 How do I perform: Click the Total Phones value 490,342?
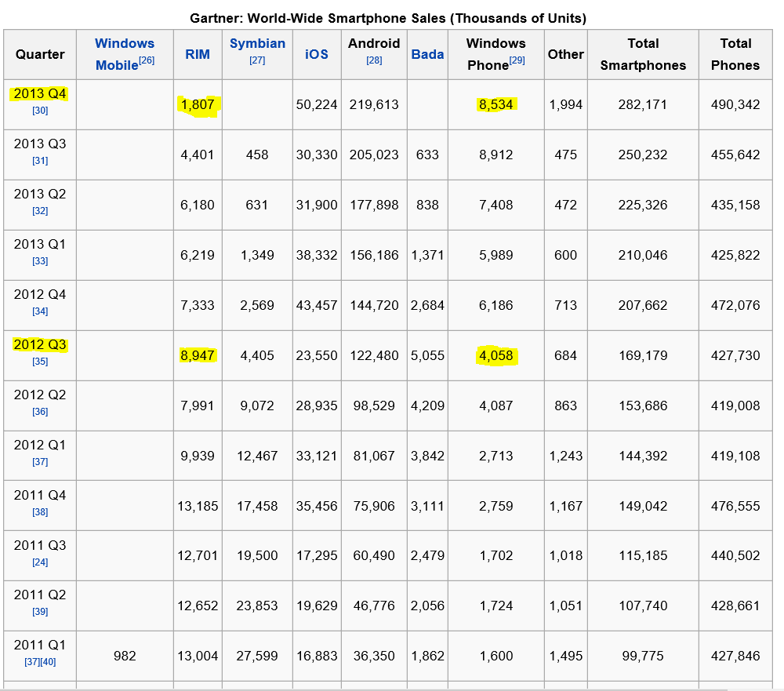735,105
